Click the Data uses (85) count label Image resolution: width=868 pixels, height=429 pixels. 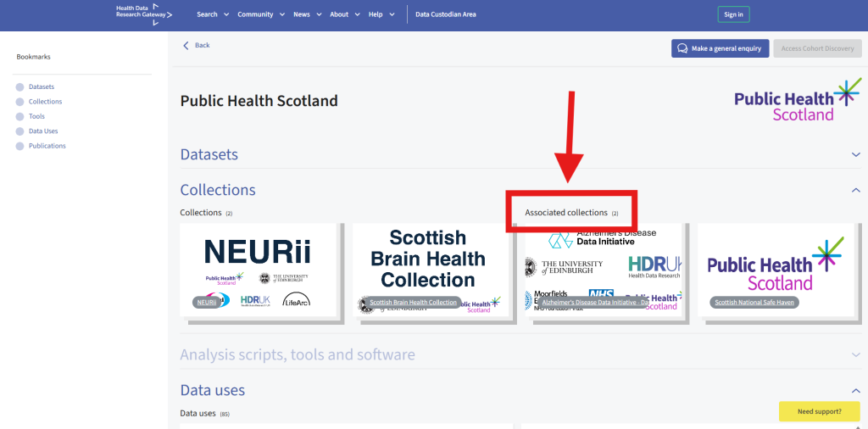pyautogui.click(x=205, y=414)
